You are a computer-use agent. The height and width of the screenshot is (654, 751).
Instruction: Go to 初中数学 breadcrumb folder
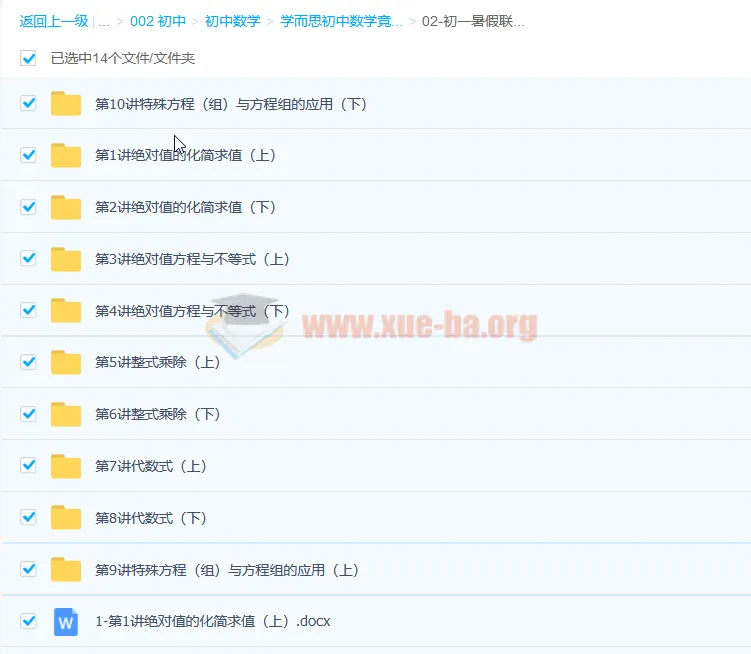(x=232, y=22)
